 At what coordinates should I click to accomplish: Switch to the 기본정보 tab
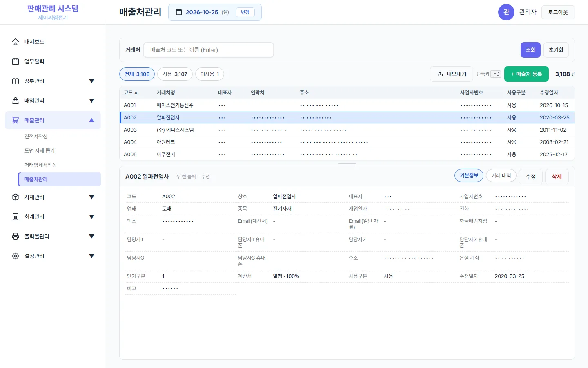[469, 175]
